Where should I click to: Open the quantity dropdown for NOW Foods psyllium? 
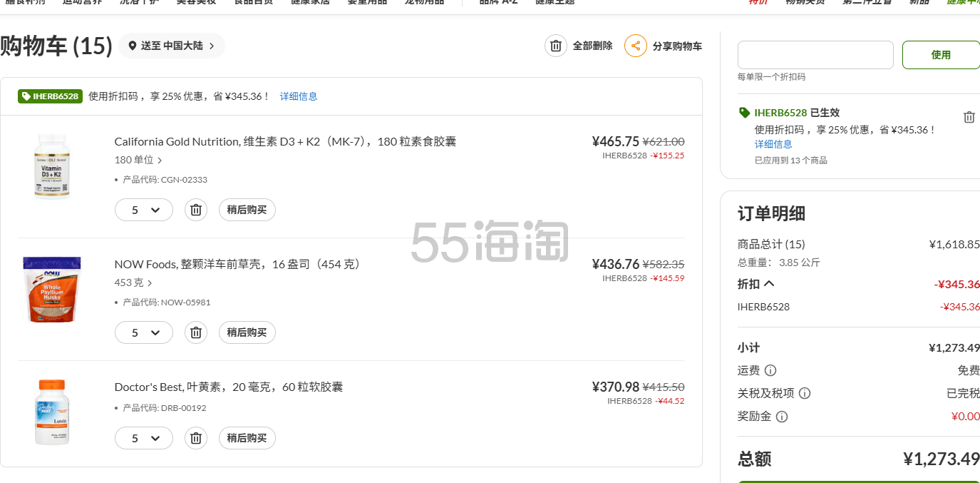[144, 332]
